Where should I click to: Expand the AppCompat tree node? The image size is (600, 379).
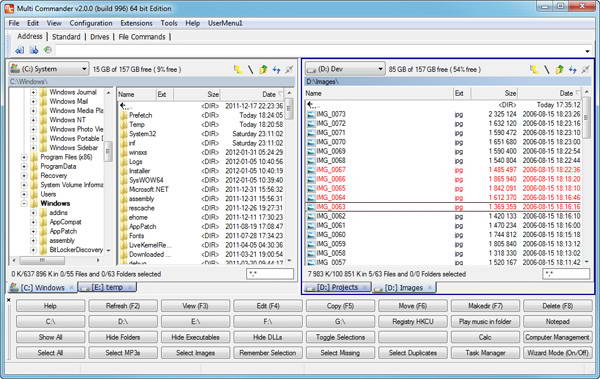[33, 222]
